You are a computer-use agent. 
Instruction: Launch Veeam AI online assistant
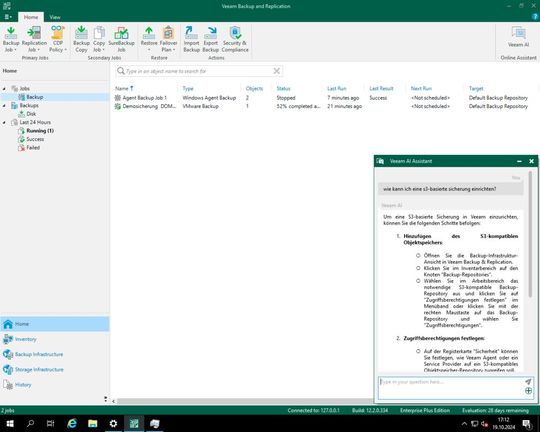point(518,37)
